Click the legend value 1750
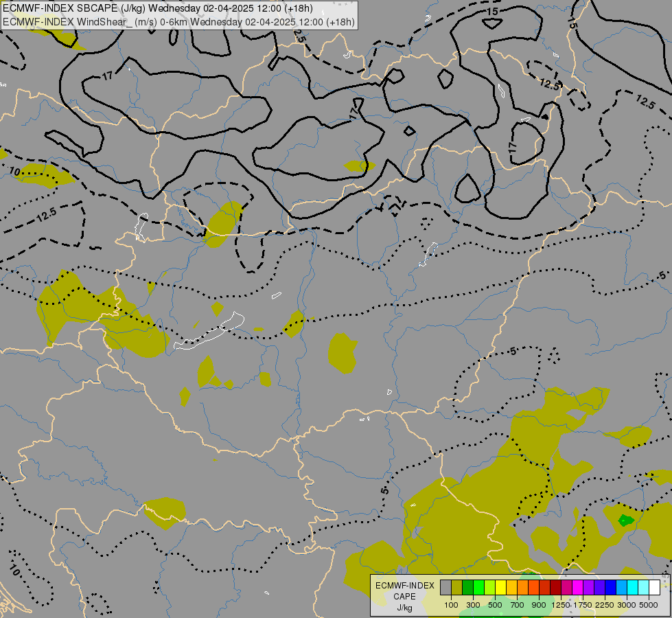The image size is (672, 618). 583,605
